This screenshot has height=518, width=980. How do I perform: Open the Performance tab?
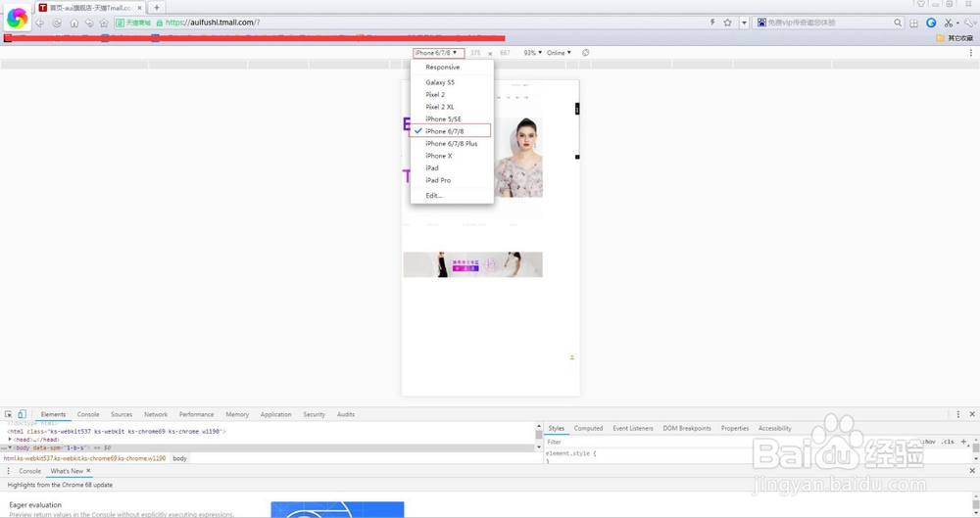[196, 414]
